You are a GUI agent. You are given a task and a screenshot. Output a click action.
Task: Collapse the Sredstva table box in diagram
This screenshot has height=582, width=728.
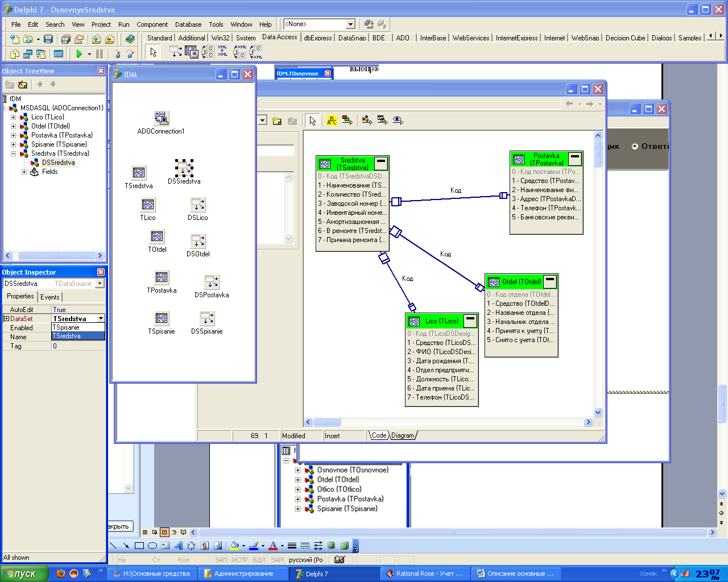tap(381, 163)
